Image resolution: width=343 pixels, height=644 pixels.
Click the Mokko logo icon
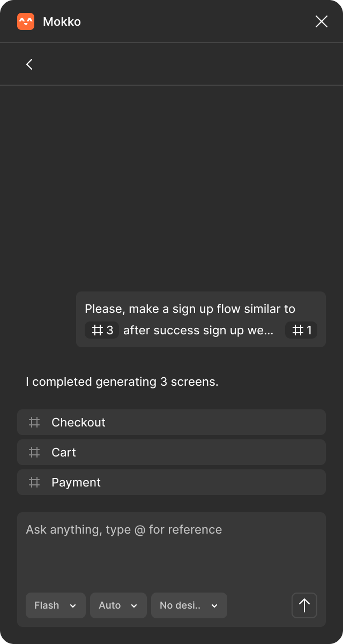click(25, 21)
